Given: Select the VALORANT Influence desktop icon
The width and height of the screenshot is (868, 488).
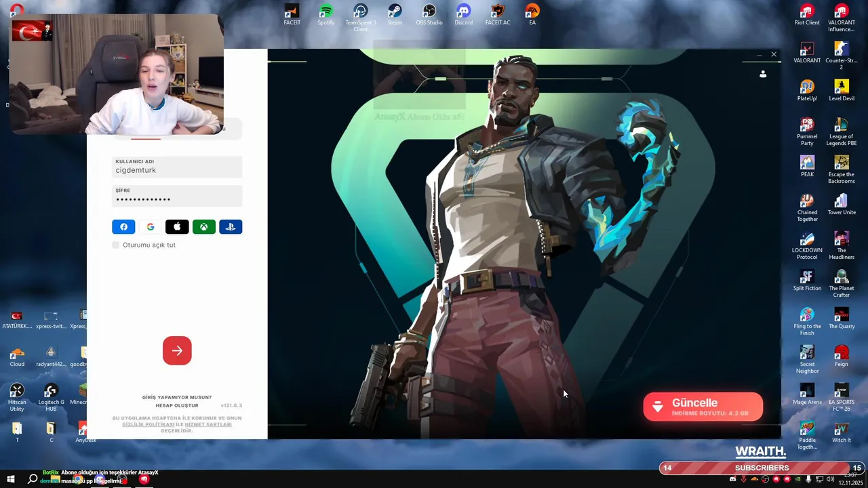Looking at the screenshot, I should click(842, 18).
